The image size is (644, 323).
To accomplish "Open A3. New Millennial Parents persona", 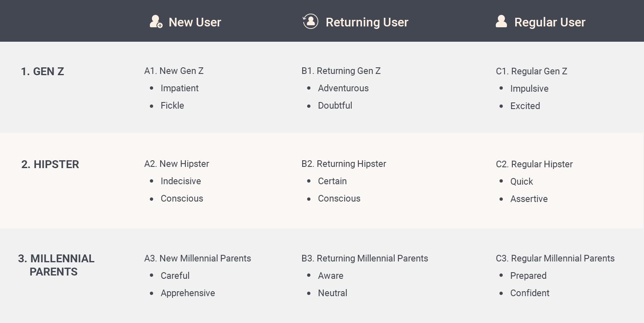I will point(198,259).
